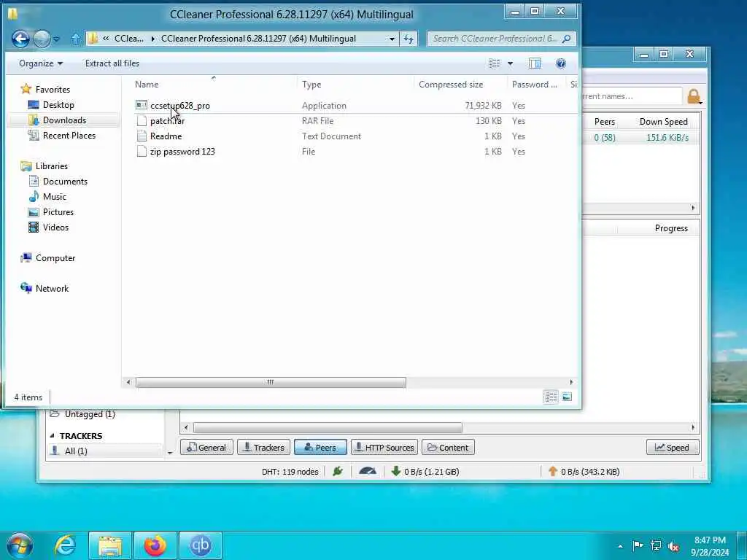Launch Internet Explorer from taskbar
The height and width of the screenshot is (560, 747).
click(x=65, y=545)
